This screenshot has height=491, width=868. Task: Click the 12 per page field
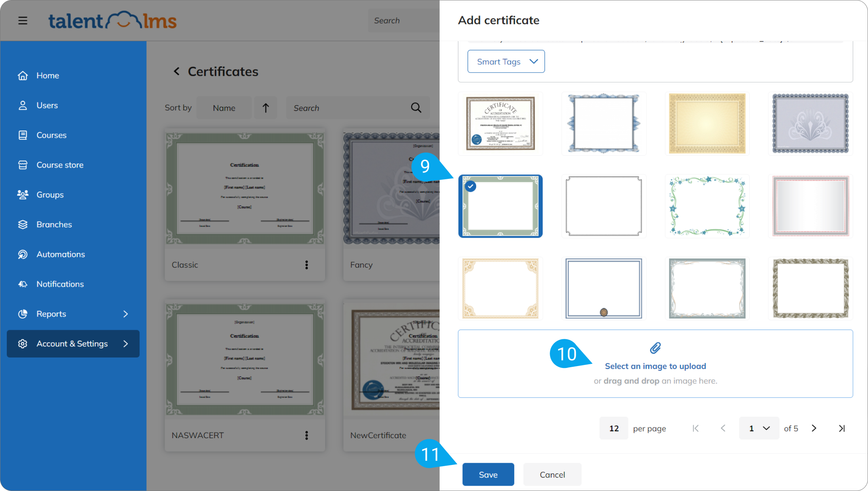pyautogui.click(x=614, y=428)
